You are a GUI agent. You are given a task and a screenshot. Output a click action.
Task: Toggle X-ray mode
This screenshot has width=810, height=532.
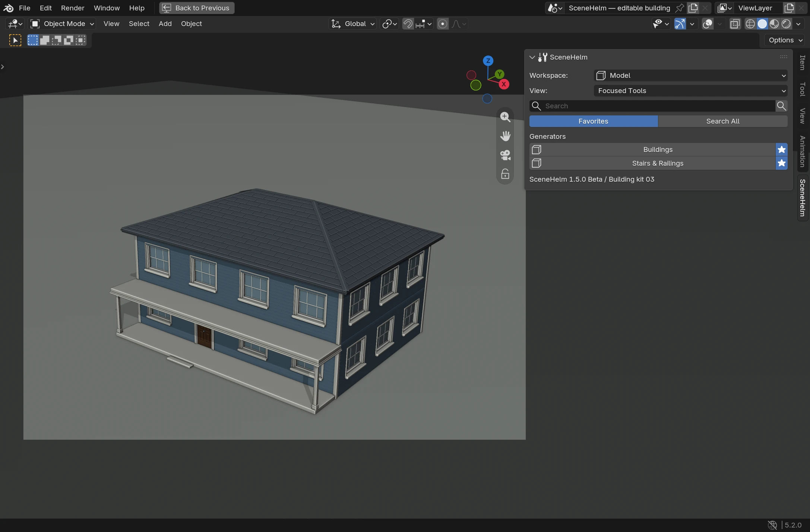point(735,24)
